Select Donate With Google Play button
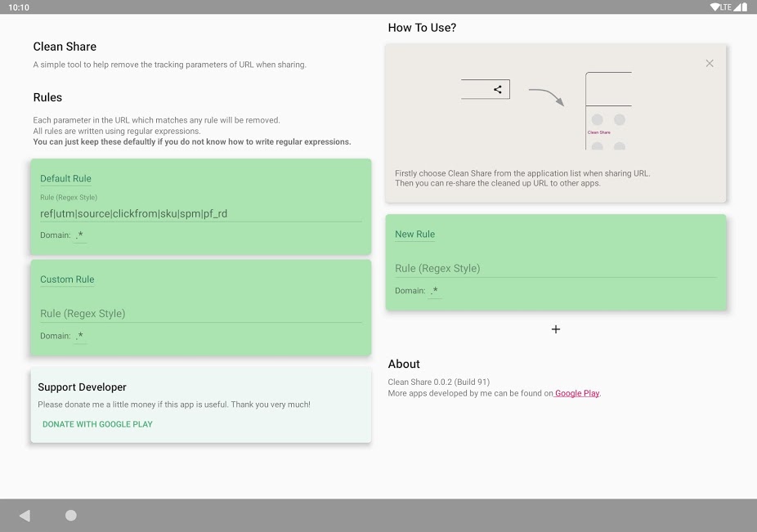 pos(97,424)
